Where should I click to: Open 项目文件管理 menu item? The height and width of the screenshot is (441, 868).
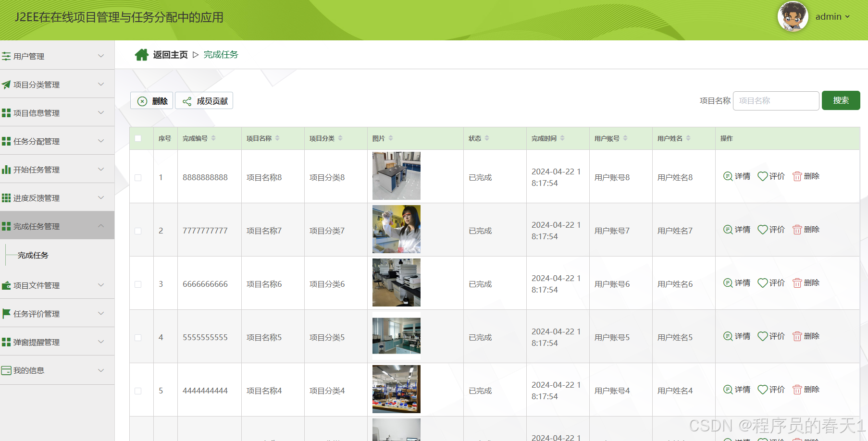tap(57, 285)
